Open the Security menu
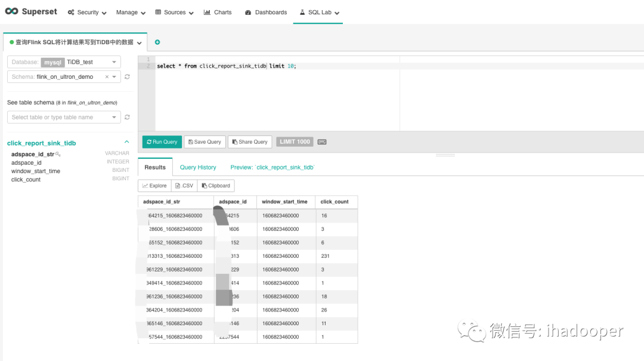Viewport: 644px width, 361px height. click(x=87, y=13)
